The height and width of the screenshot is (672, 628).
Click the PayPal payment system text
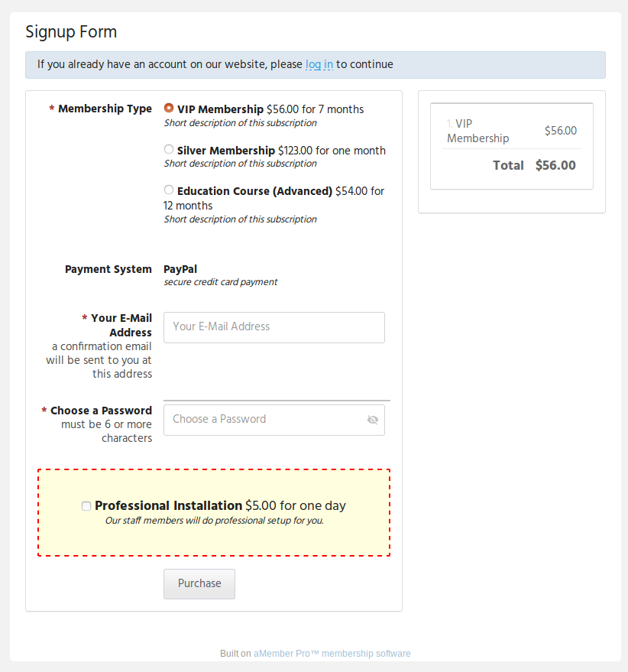tap(180, 269)
